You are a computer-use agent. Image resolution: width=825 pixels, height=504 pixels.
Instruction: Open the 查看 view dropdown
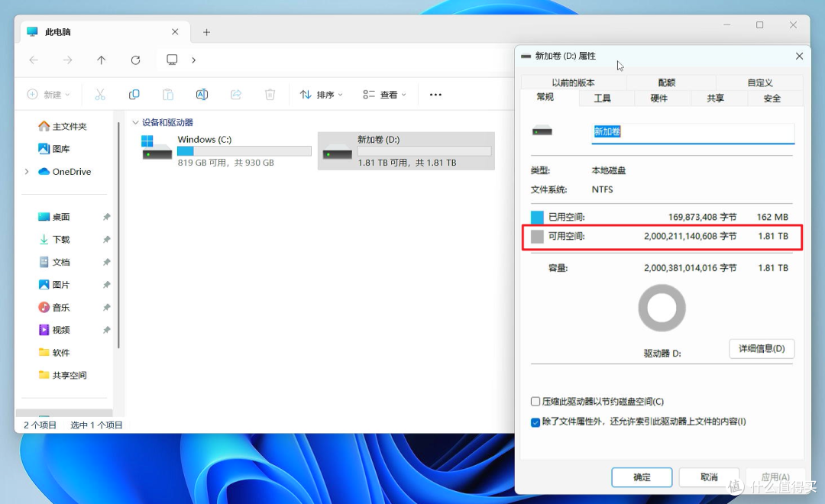[x=384, y=95]
